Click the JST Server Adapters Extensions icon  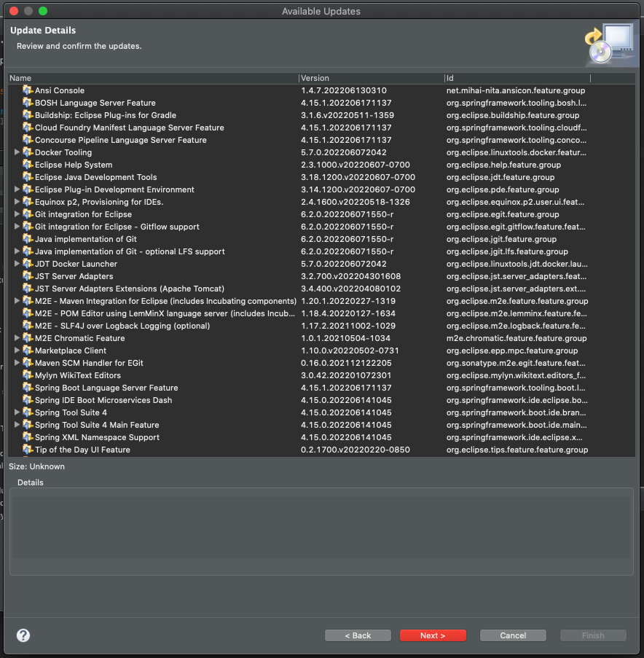pos(28,289)
